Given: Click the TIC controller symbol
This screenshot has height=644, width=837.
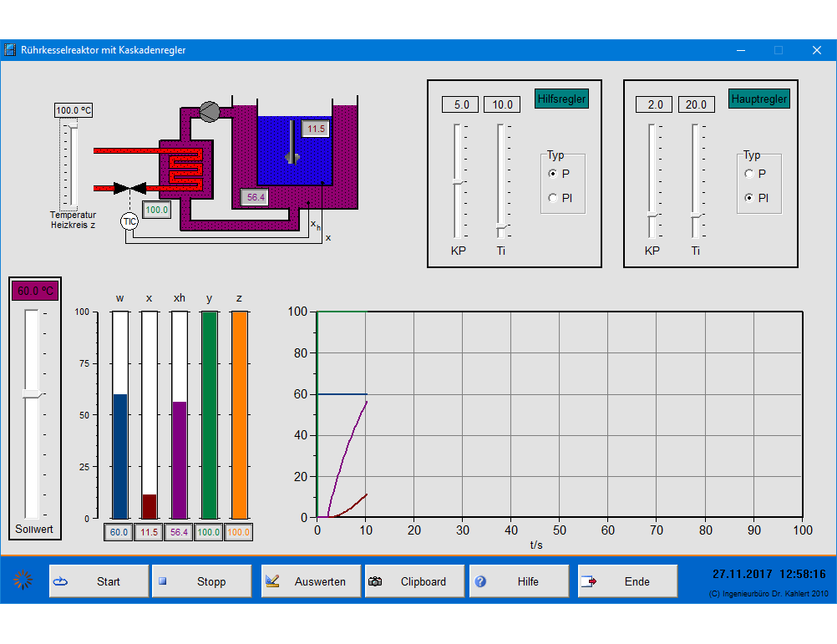Looking at the screenshot, I should (129, 221).
